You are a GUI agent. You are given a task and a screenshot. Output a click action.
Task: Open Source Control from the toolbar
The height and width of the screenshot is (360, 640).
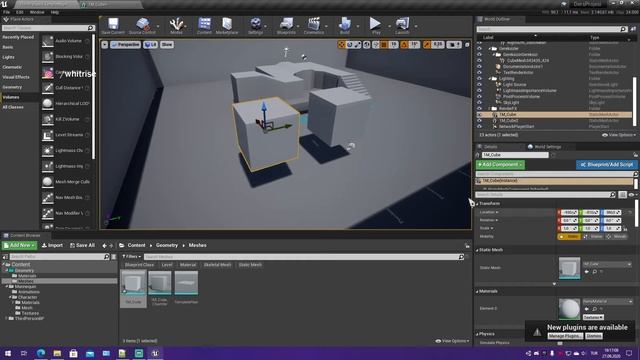point(142,25)
